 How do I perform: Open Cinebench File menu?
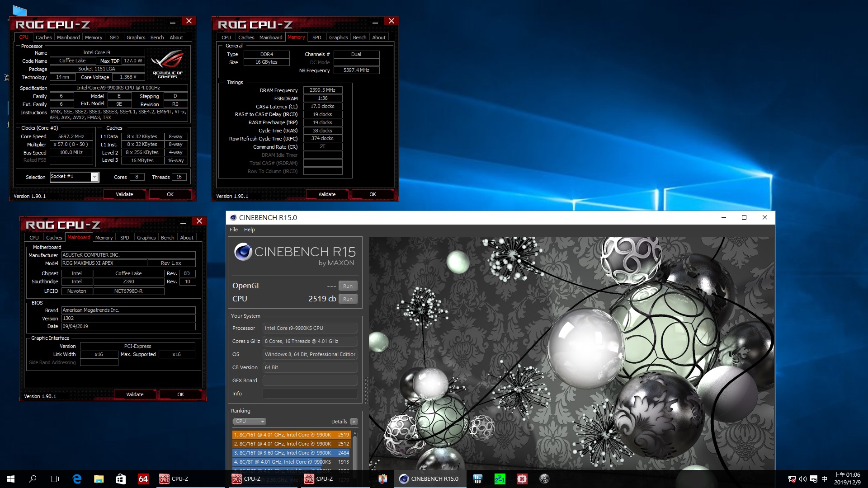(x=234, y=230)
